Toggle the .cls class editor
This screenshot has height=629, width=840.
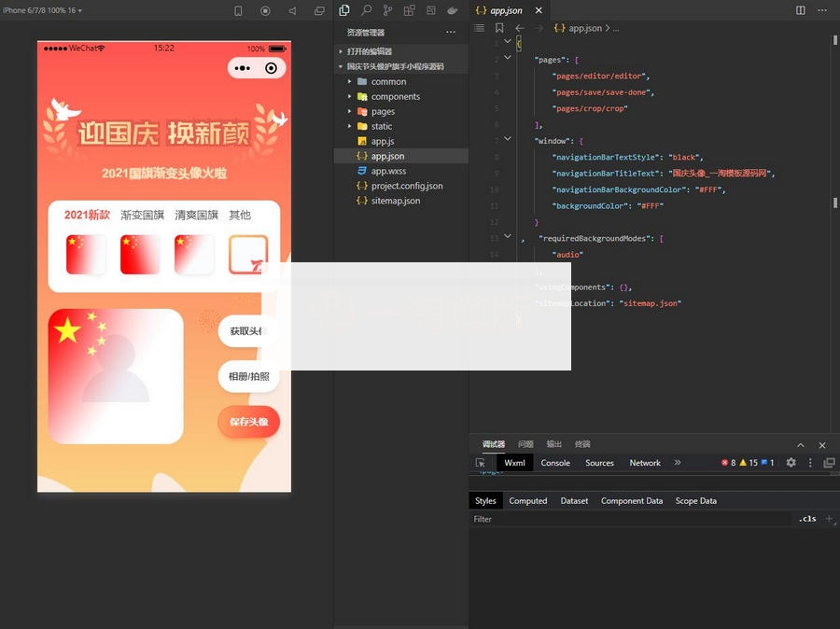coord(807,519)
